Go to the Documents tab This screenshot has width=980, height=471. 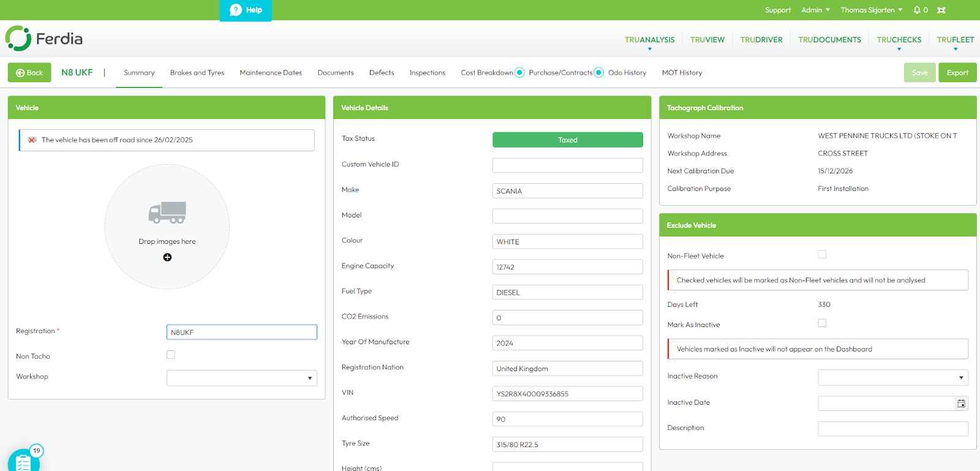pos(336,73)
